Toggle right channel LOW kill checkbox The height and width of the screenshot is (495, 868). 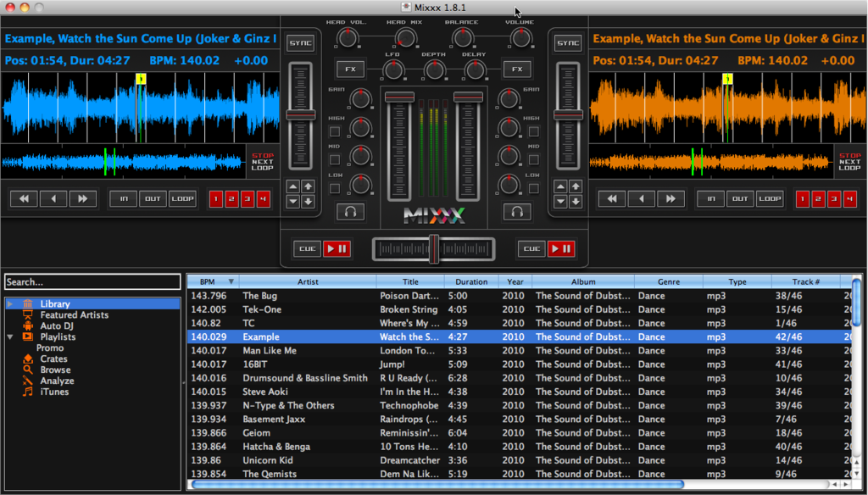coord(534,189)
